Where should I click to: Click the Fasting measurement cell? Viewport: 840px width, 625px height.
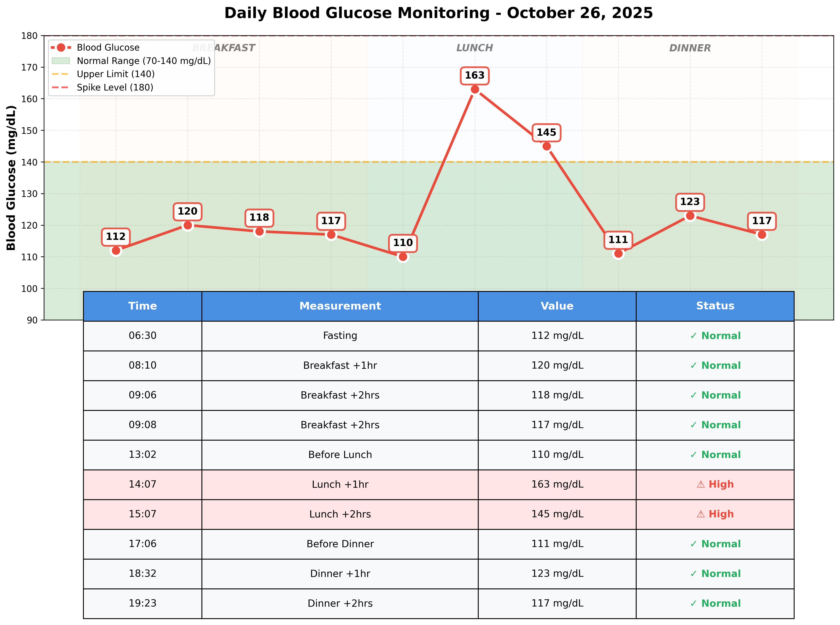[340, 336]
